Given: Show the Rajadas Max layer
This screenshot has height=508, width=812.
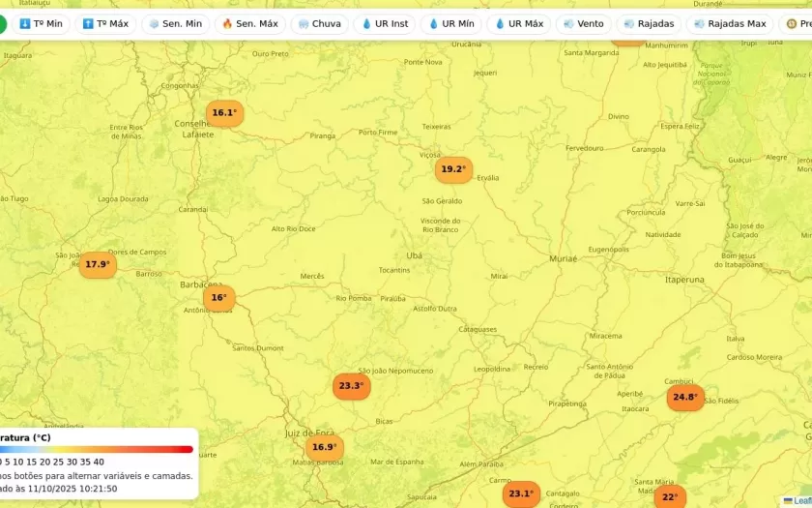Looking at the screenshot, I should tap(730, 24).
